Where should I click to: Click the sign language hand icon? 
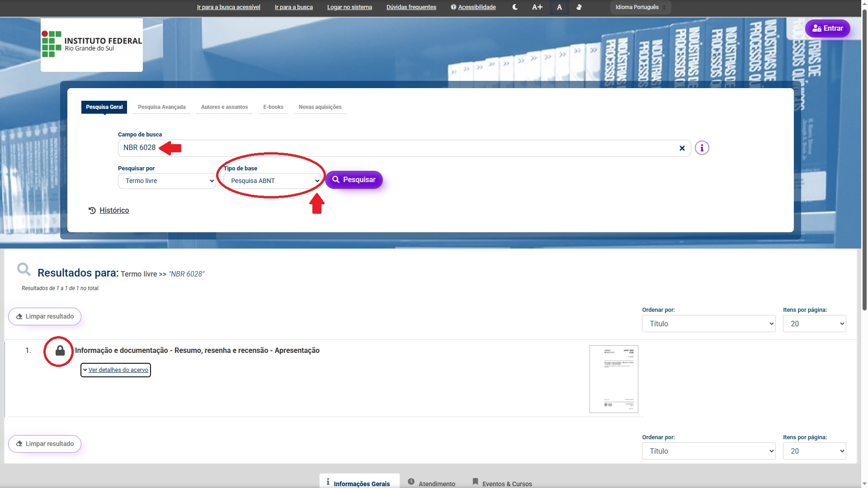click(579, 7)
